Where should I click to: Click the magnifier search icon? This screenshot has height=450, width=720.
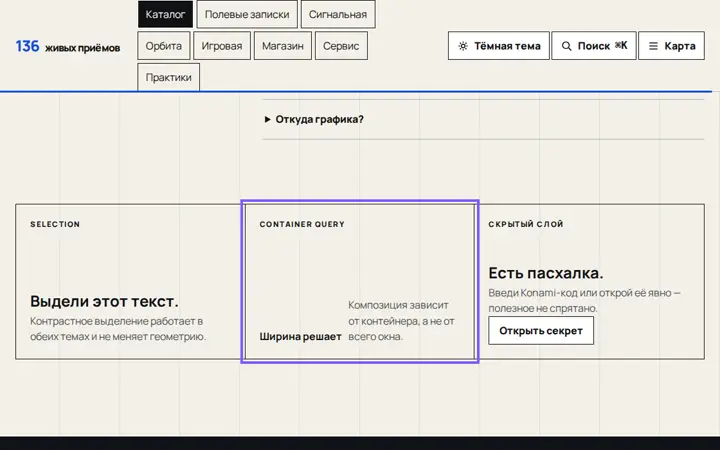(567, 46)
